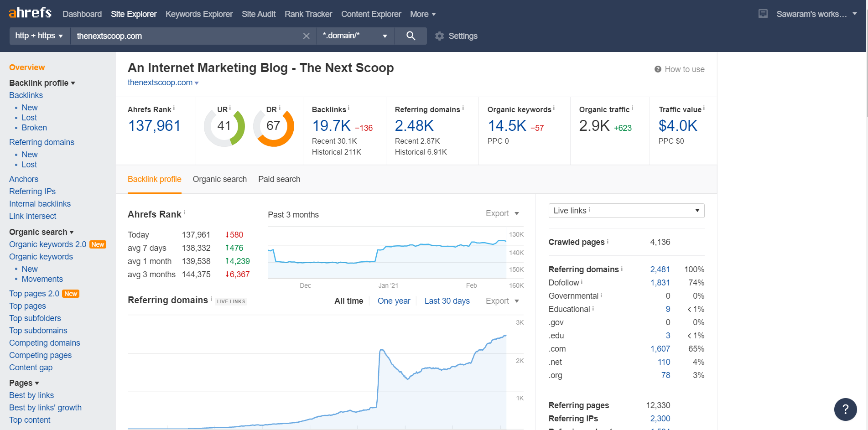The width and height of the screenshot is (868, 430).
Task: Select the All time chart range
Action: pos(349,301)
